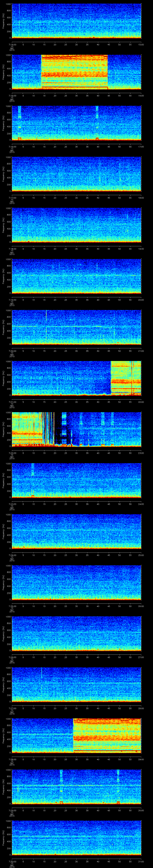The height and width of the screenshot is (868, 153).
Task: Click the streak near 39 s in the 7:16:00 spectrogram
Action: coord(97,123)
